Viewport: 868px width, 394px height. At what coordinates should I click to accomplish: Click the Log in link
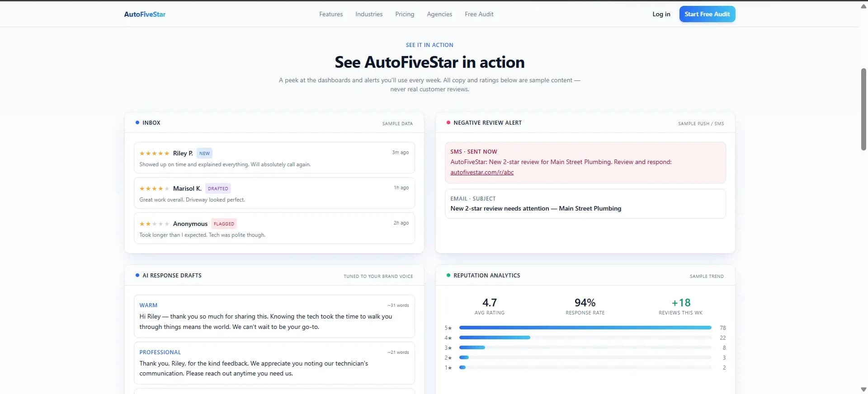pyautogui.click(x=661, y=14)
